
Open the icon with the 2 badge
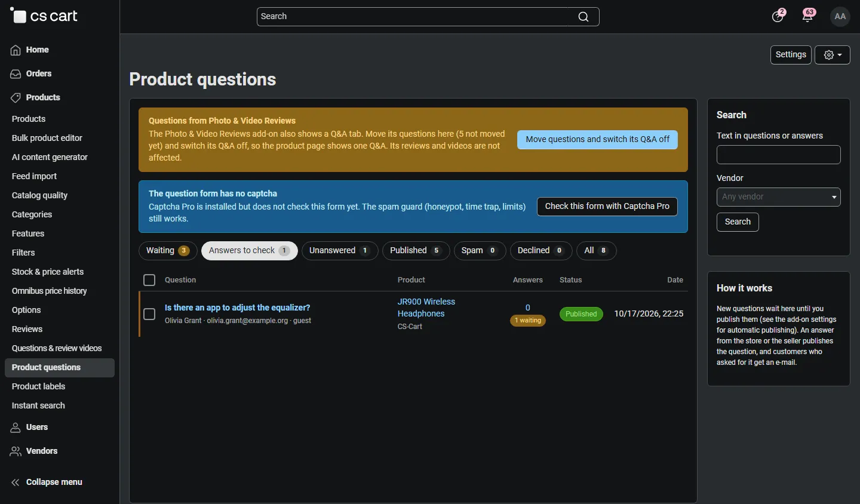point(778,16)
